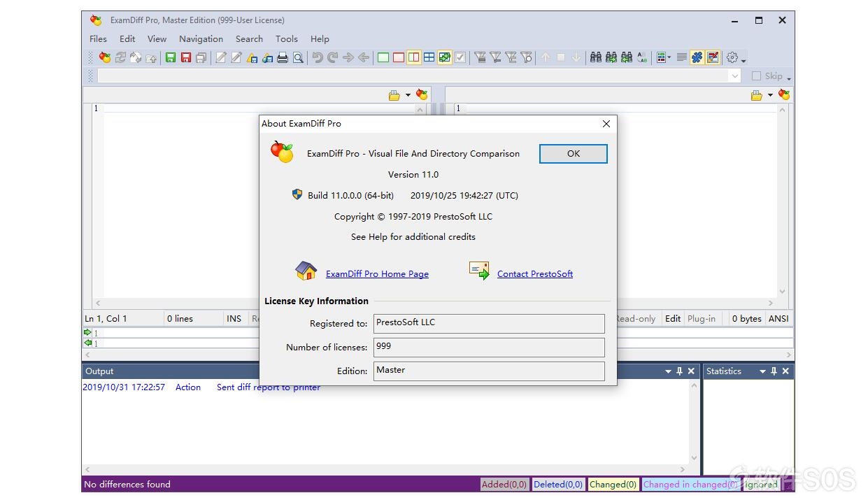Screen dimensions: 868x500
Task: Click the lines alignment toolbar icon
Action: [682, 57]
